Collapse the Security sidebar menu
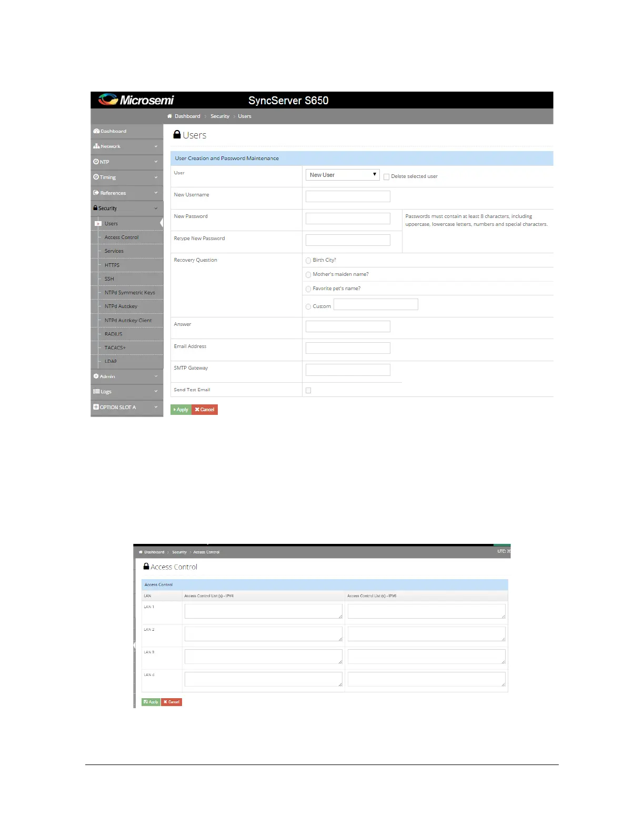The height and width of the screenshot is (834, 644). tap(127, 208)
